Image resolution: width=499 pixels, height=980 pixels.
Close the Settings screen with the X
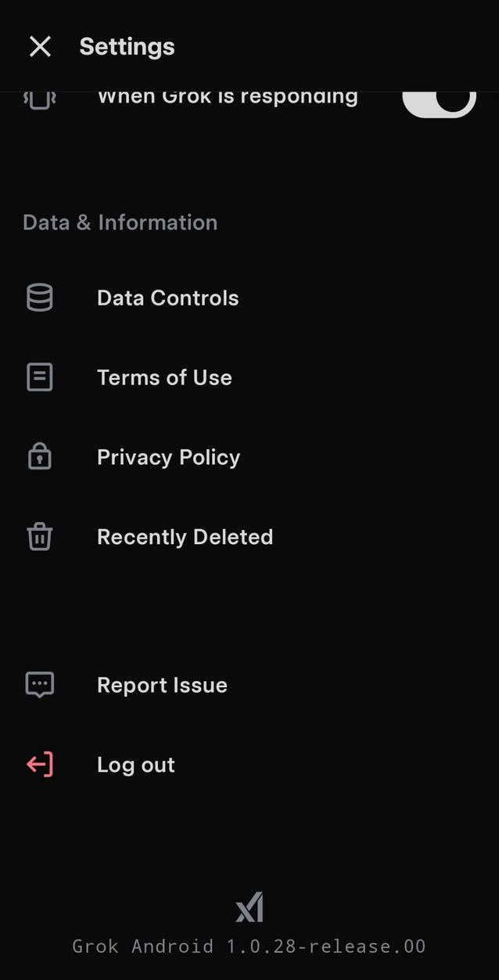[x=39, y=46]
